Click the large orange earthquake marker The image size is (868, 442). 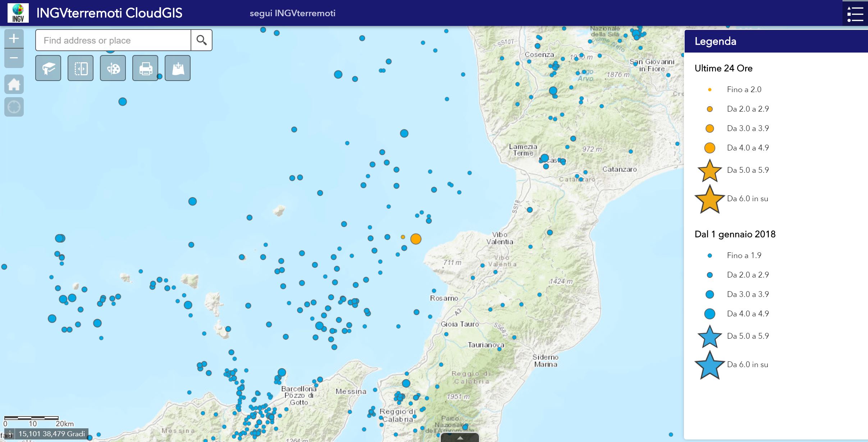[416, 239]
